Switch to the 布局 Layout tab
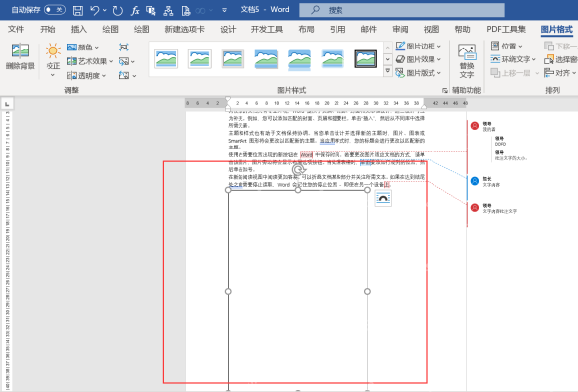 coord(307,29)
